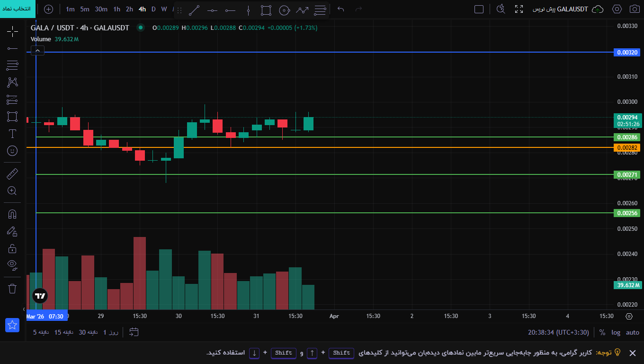Open the GALAUSDT draft layout name menu
Image resolution: width=644 pixels, height=364 pixels.
560,9
